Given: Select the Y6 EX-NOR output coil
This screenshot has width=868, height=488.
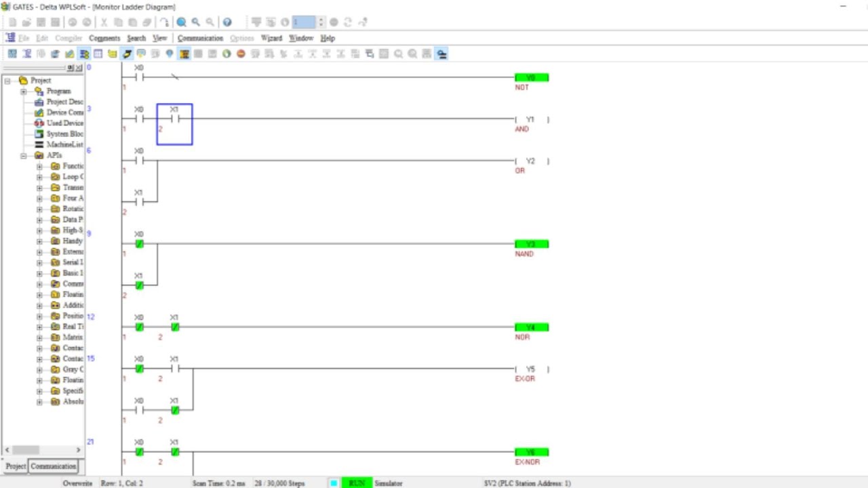Looking at the screenshot, I should [532, 452].
